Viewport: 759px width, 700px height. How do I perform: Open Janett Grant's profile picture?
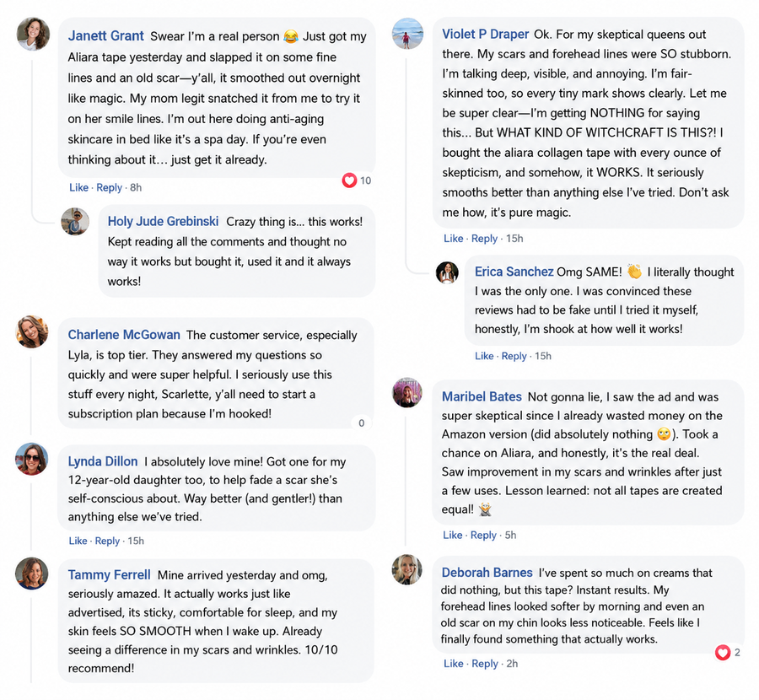(x=33, y=35)
